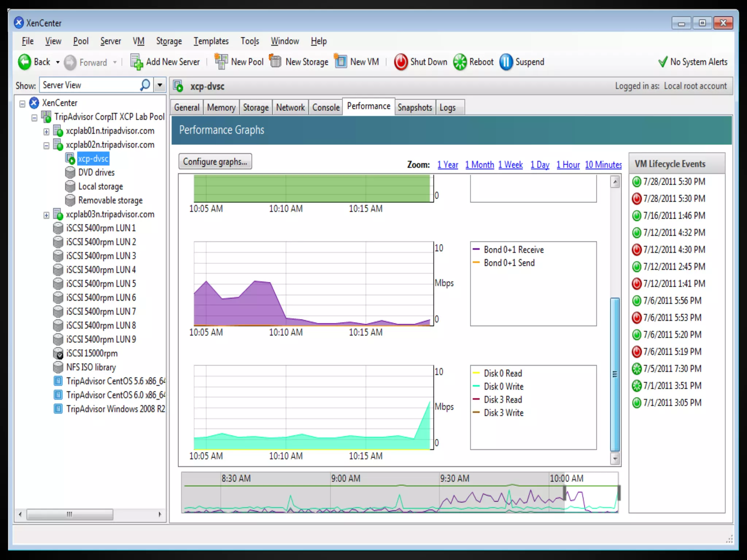Click the New VM toolbar icon

pos(341,62)
